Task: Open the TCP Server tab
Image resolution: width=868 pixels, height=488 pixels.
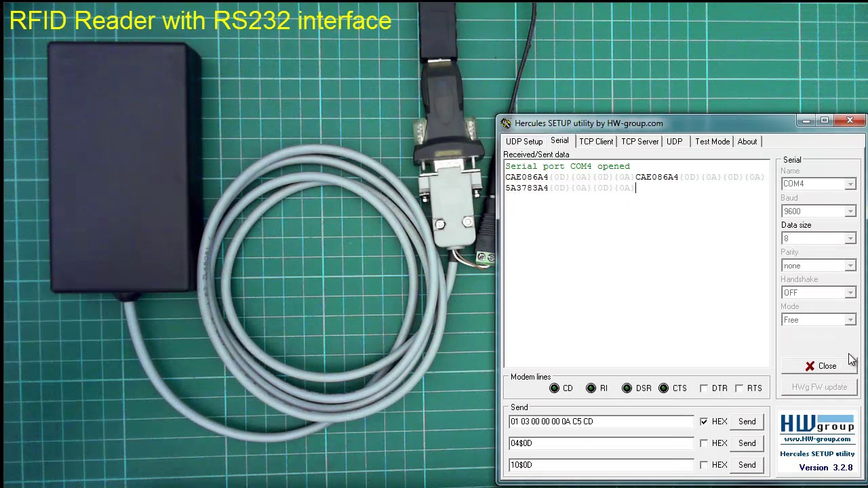Action: pyautogui.click(x=639, y=142)
